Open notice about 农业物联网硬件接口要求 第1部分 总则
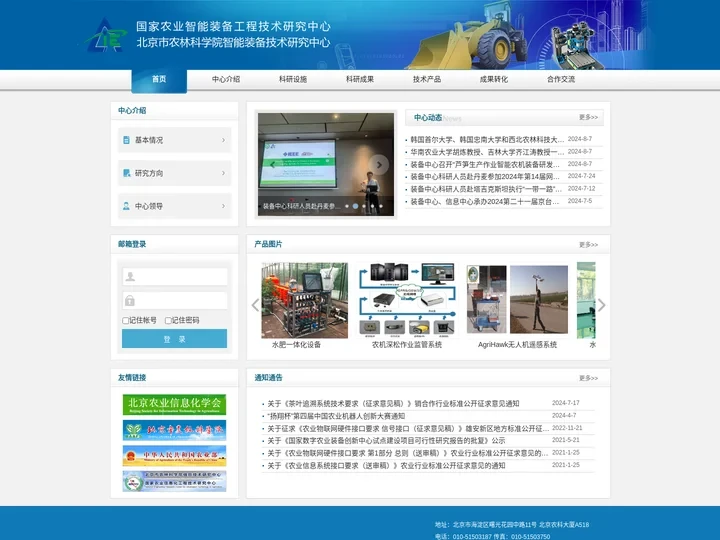 click(x=408, y=453)
